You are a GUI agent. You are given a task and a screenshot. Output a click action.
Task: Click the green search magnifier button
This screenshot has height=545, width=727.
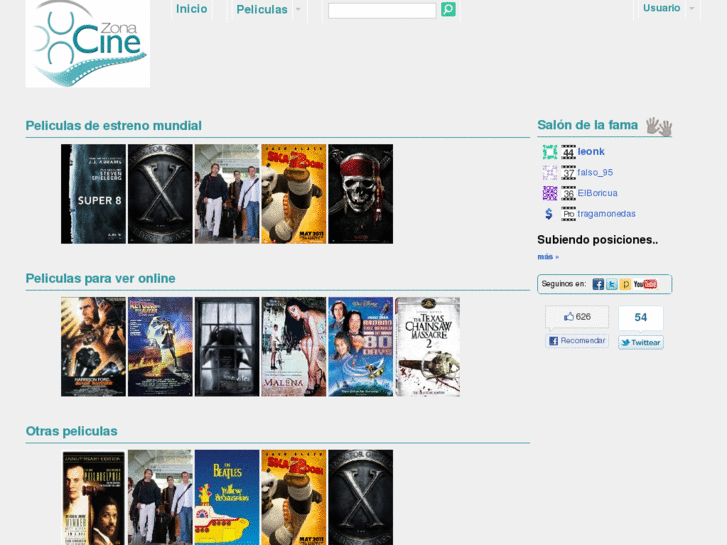click(448, 9)
